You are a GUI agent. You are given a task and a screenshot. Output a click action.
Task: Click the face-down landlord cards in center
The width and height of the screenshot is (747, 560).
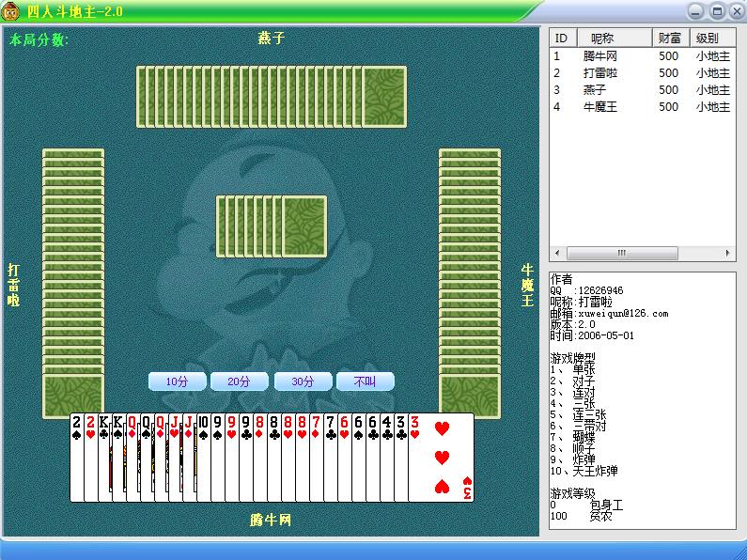click(x=272, y=226)
